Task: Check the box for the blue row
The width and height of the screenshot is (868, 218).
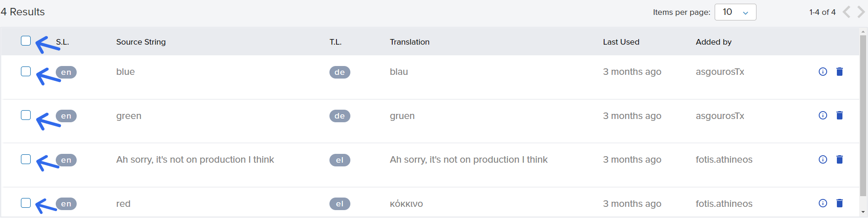Action: [x=26, y=72]
